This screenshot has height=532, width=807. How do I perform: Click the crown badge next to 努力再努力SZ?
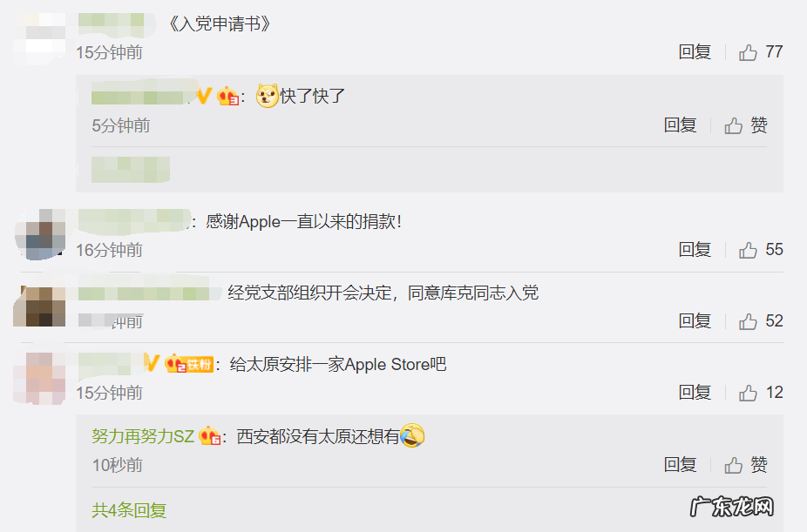210,436
